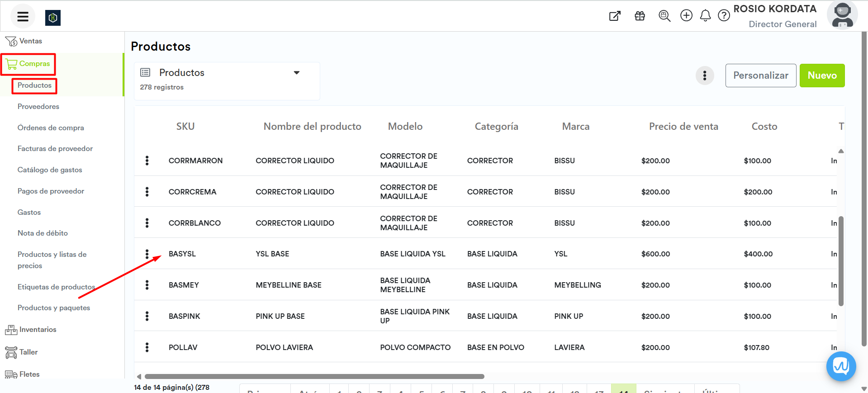Click the external link share icon

point(615,16)
